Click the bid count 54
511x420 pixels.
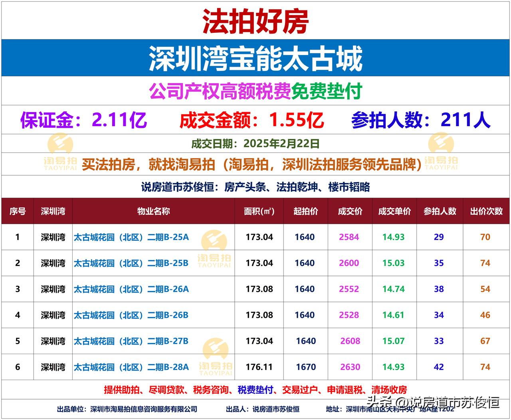click(485, 289)
